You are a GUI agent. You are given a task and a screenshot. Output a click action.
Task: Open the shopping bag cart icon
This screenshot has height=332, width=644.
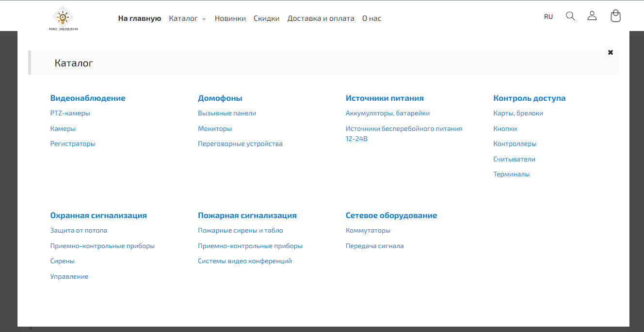pyautogui.click(x=615, y=16)
